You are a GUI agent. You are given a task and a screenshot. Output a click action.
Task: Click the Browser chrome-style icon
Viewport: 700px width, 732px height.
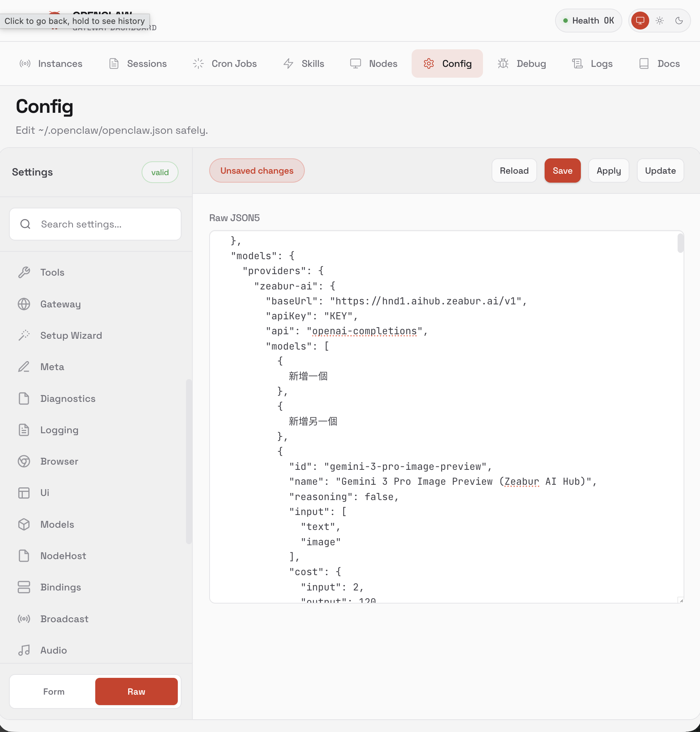[x=24, y=461]
